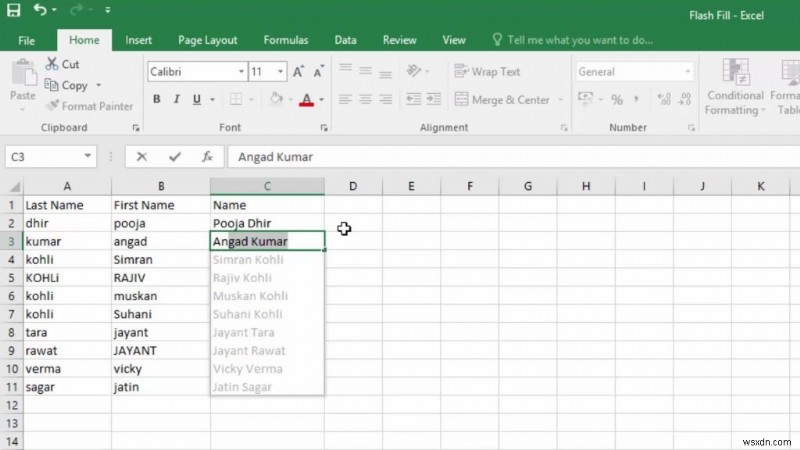Click the Bottom Align icon
Image resolution: width=800 pixels, height=450 pixels.
[386, 72]
